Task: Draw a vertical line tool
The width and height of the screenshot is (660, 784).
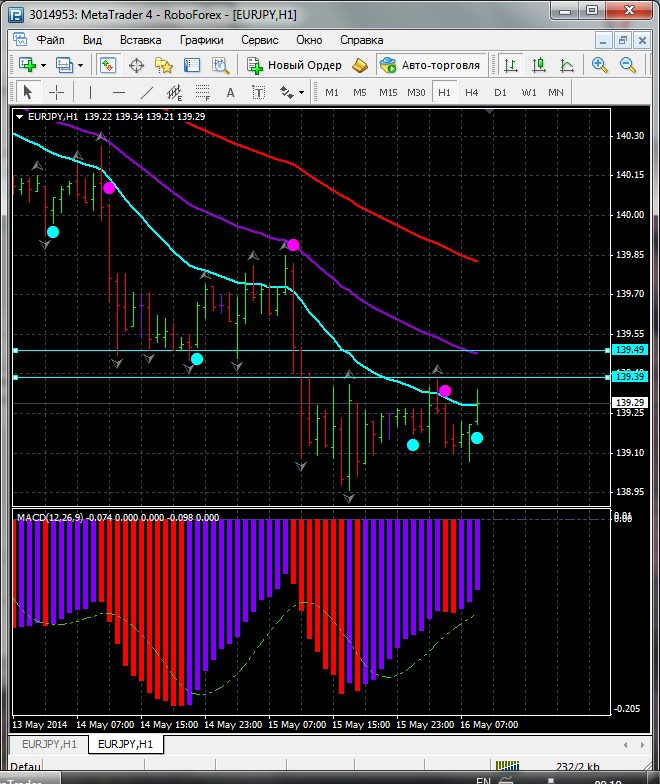Action: pyautogui.click(x=90, y=92)
